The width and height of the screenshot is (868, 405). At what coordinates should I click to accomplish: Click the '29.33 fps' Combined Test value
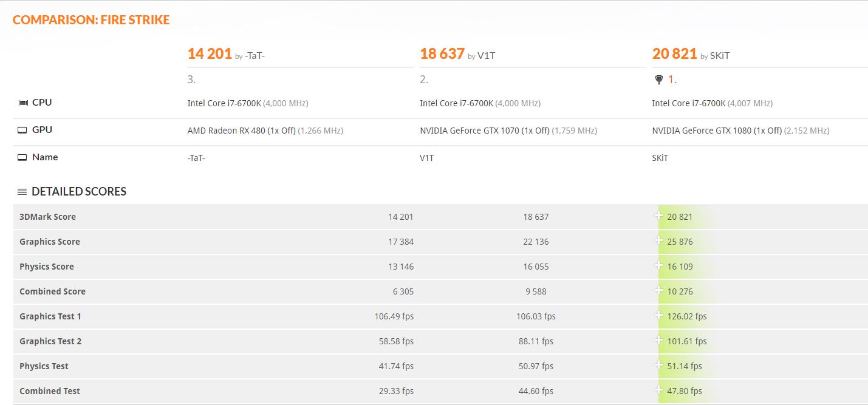[396, 391]
